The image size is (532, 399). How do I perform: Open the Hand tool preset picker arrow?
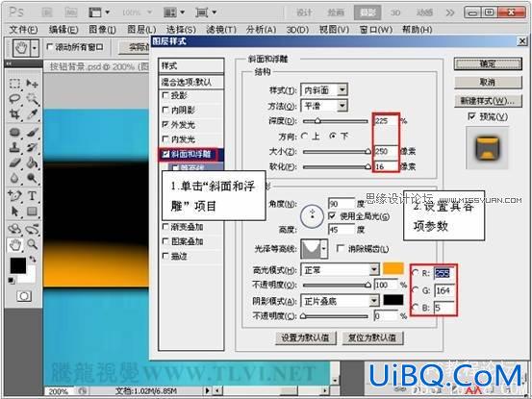(x=35, y=48)
